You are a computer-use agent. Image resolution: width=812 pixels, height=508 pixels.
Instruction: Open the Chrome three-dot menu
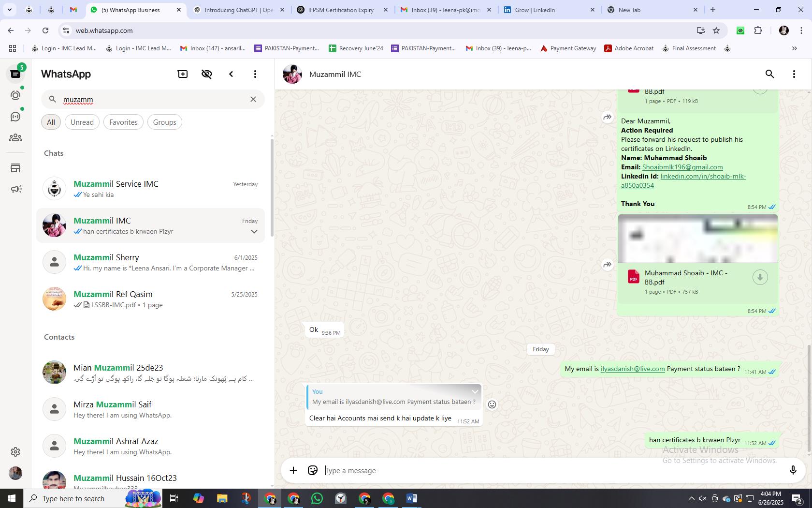point(802,30)
